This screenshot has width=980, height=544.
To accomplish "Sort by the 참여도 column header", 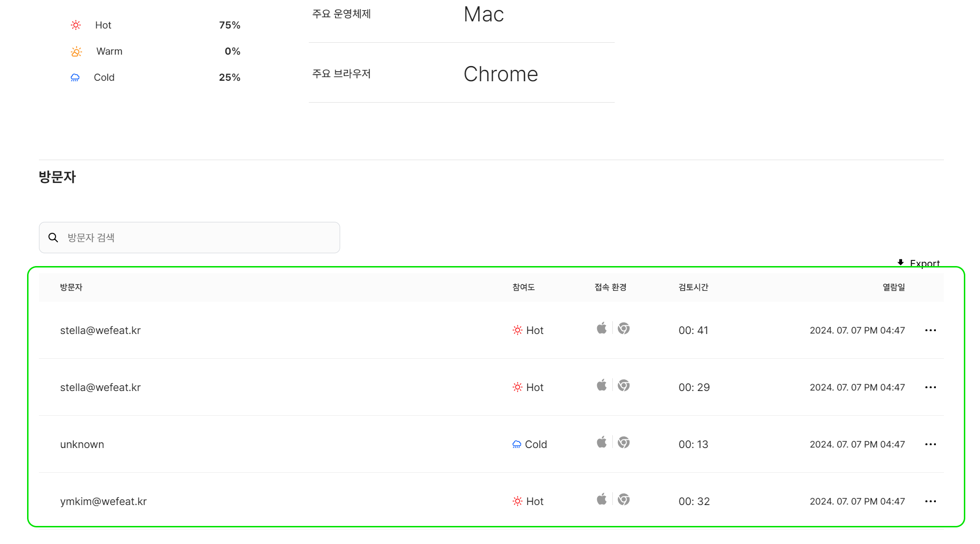I will click(523, 287).
